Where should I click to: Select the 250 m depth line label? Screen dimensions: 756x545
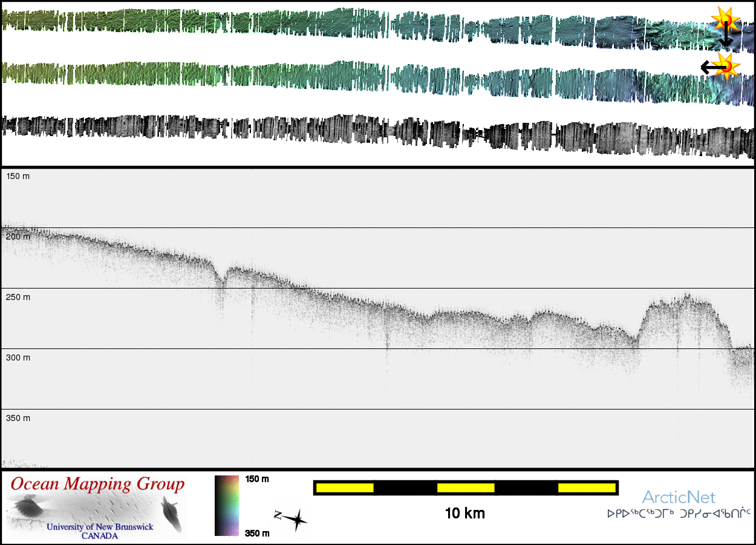pyautogui.click(x=18, y=297)
